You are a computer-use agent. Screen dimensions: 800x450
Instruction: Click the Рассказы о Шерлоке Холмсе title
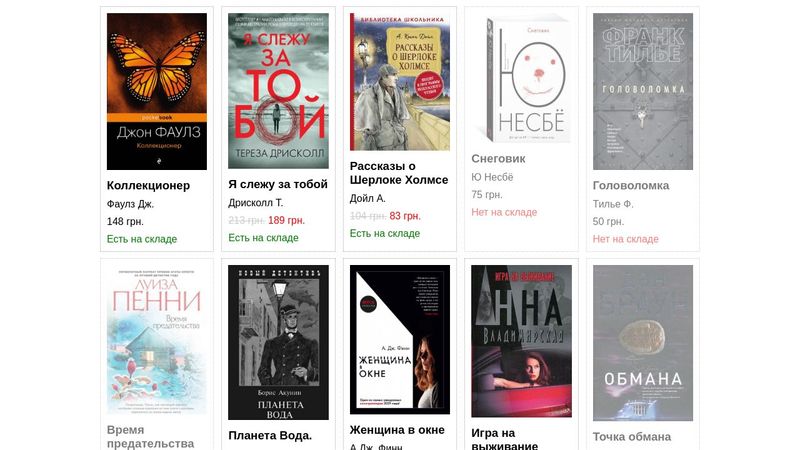point(399,173)
